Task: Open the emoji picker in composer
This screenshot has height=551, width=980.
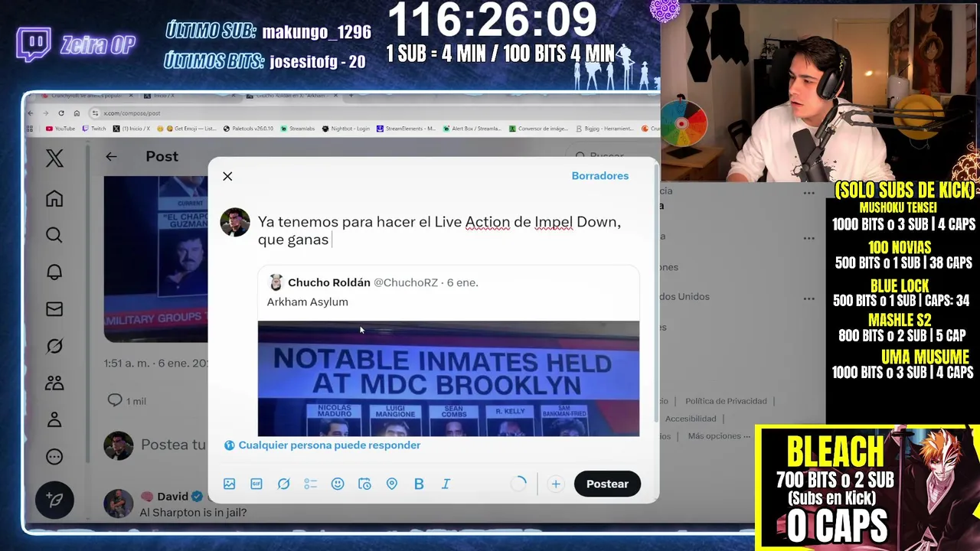Action: point(338,484)
